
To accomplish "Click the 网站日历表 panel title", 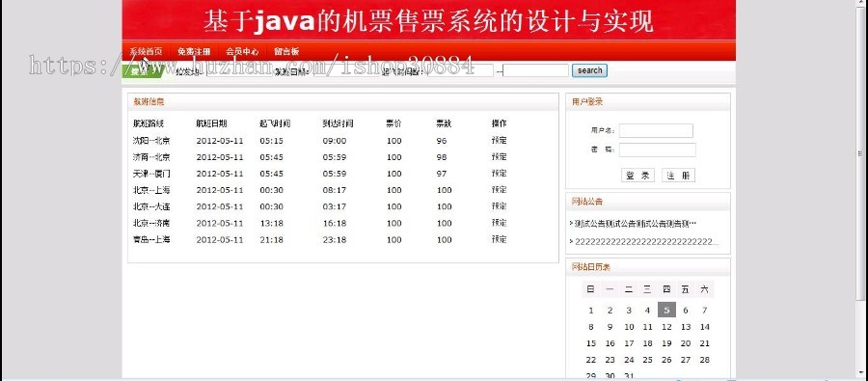I will [x=591, y=267].
